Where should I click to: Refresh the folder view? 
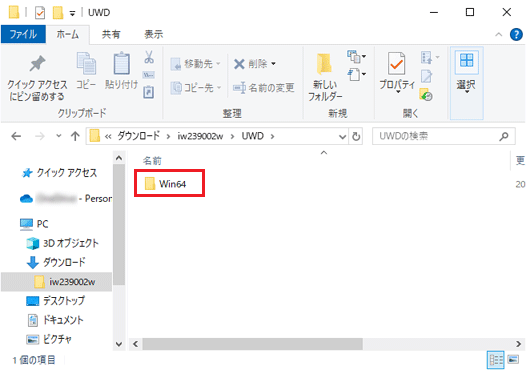pyautogui.click(x=356, y=137)
